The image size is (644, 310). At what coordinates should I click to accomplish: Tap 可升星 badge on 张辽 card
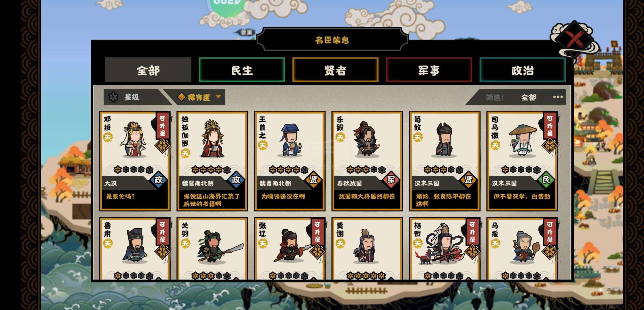317,232
